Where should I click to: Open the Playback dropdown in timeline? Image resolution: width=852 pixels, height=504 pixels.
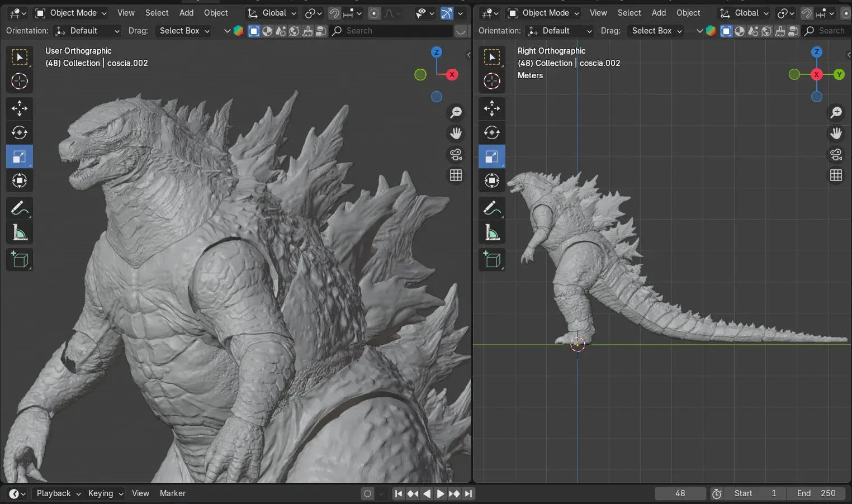tap(58, 493)
